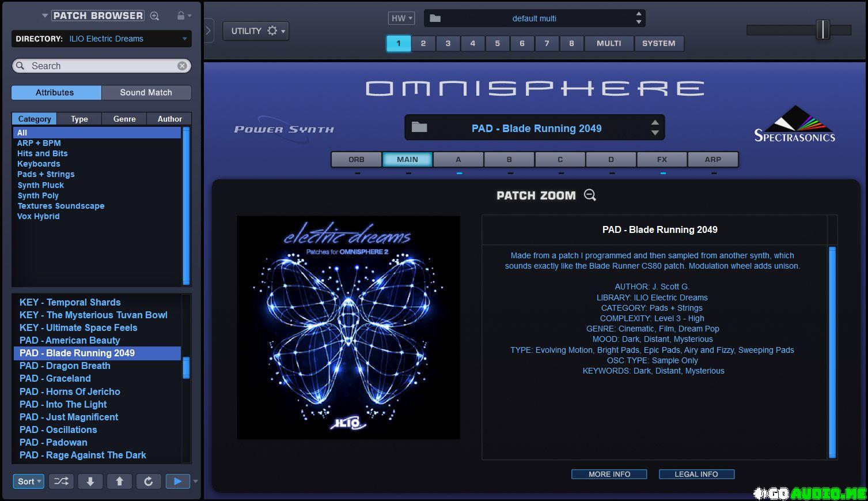The height and width of the screenshot is (501, 868).
Task: Step to previous patch with up arrow
Action: pyautogui.click(x=119, y=481)
